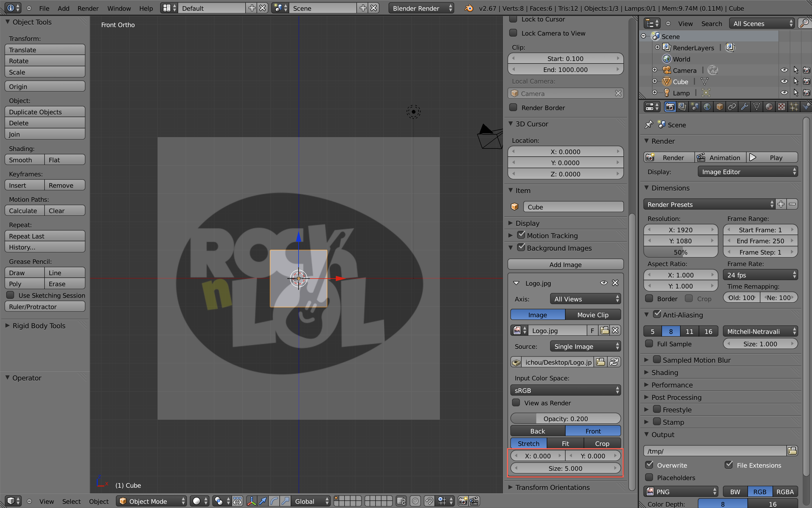
Task: Adjust the Opacity 0.200 slider
Action: [565, 418]
